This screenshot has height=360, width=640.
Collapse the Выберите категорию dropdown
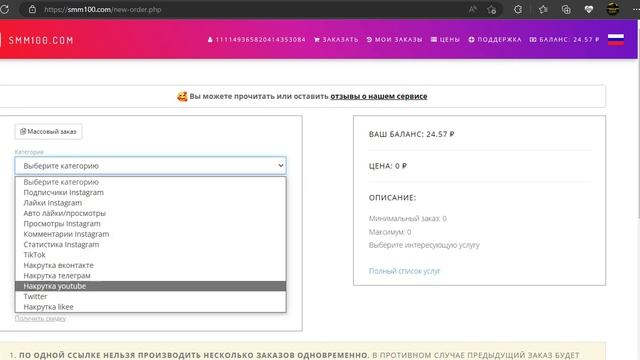tap(151, 166)
